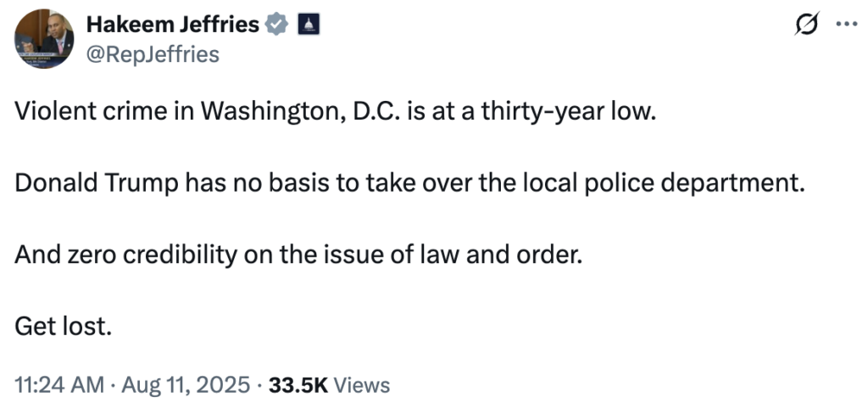Click the government affiliation building badge

coord(307,25)
